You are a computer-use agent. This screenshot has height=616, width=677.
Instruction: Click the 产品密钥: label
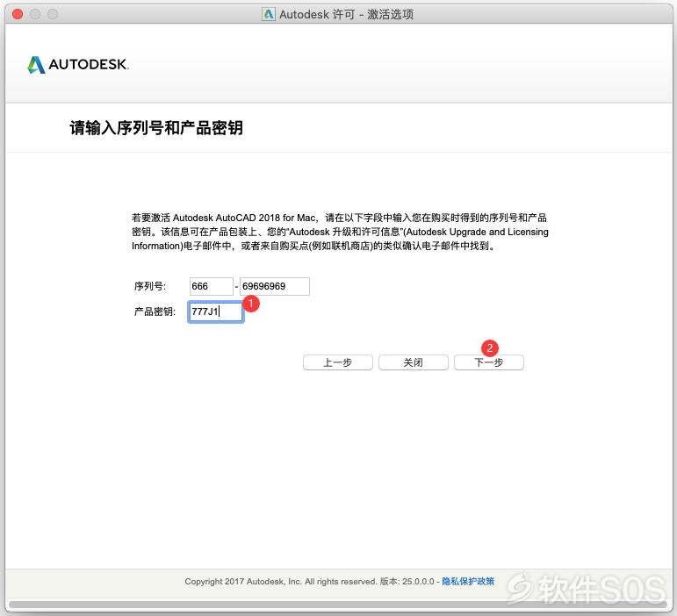[x=155, y=312]
